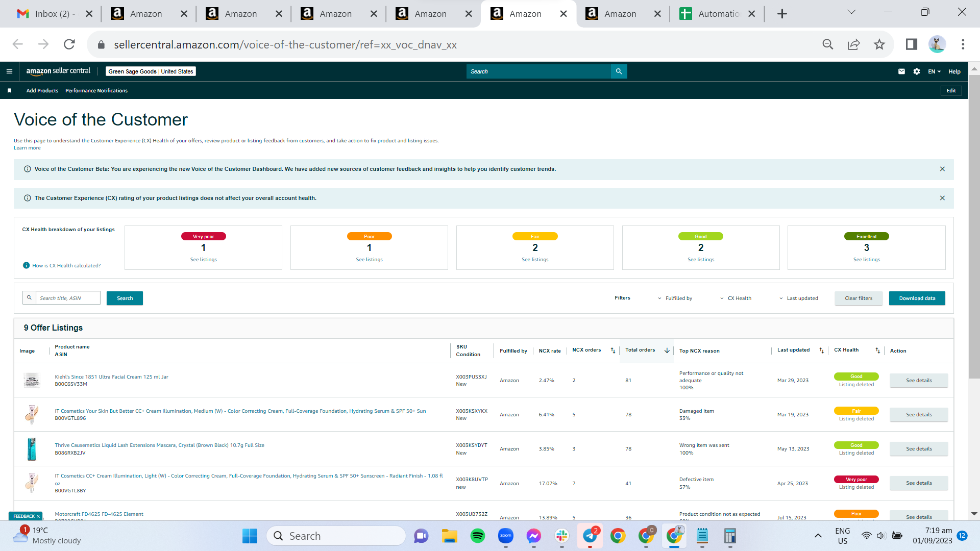Open the Green Sage Goods account switcher
Viewport: 980px width, 551px height.
coord(151,71)
